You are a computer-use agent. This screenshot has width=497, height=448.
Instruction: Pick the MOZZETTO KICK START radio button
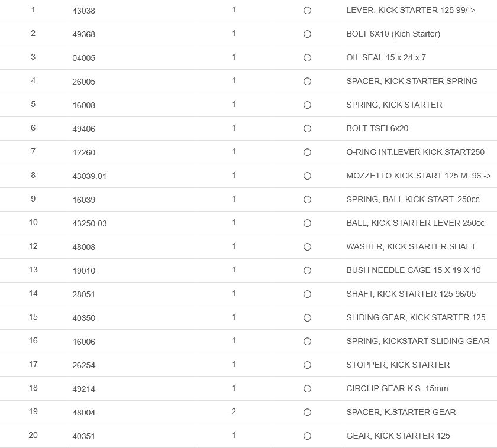point(307,176)
